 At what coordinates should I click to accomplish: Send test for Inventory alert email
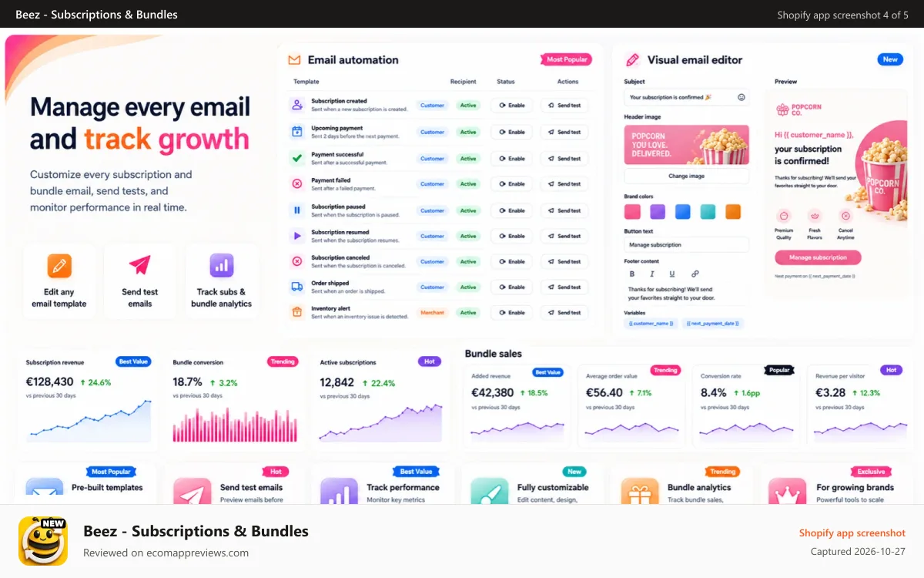coord(564,312)
